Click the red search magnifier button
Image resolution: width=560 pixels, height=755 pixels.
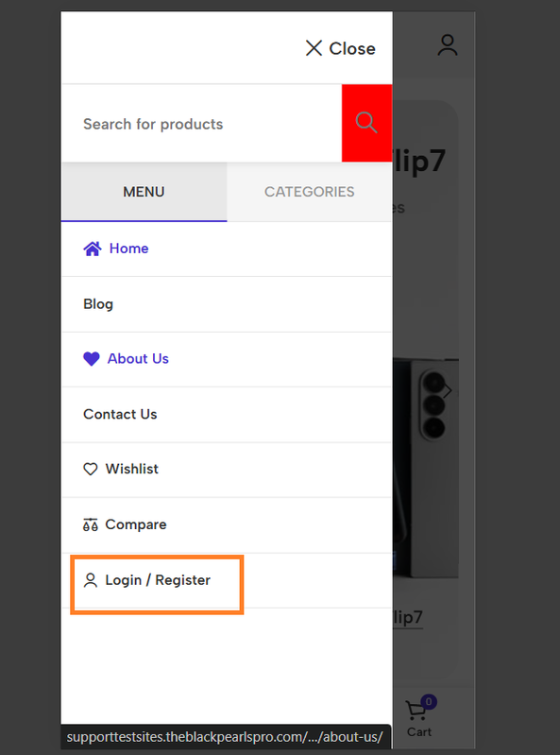click(x=366, y=123)
